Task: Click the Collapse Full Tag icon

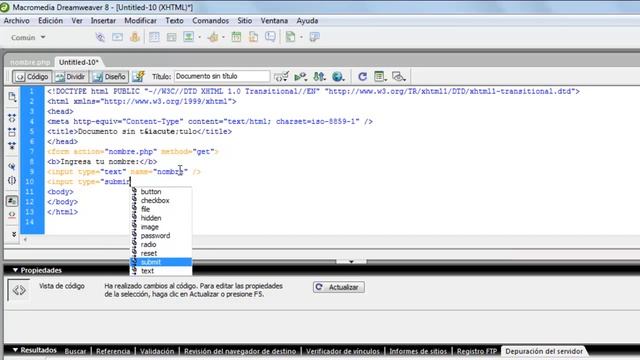Action: click(x=12, y=118)
